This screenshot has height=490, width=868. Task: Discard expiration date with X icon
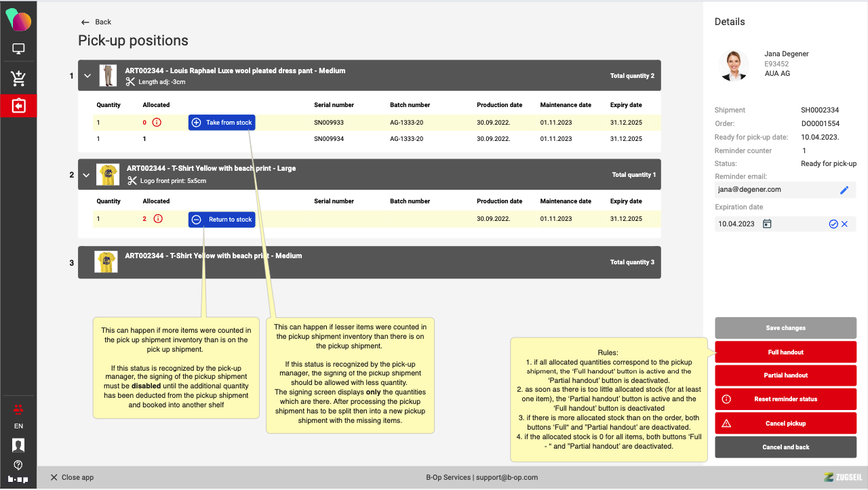point(845,224)
